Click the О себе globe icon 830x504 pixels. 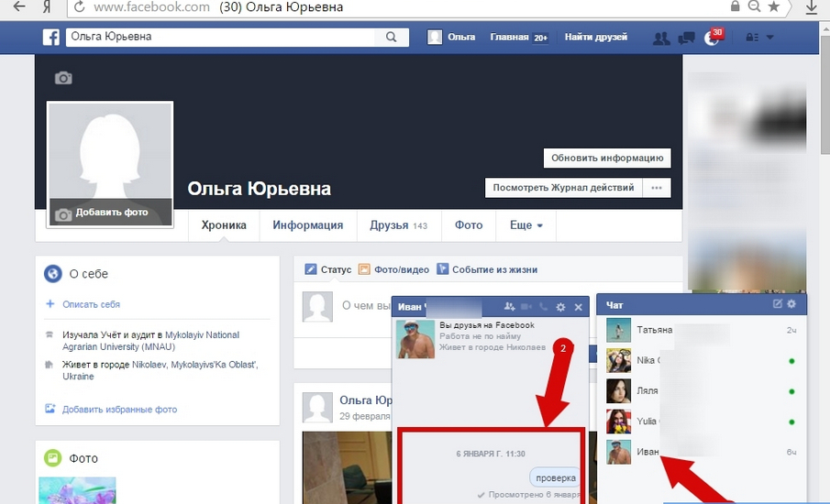(x=53, y=274)
